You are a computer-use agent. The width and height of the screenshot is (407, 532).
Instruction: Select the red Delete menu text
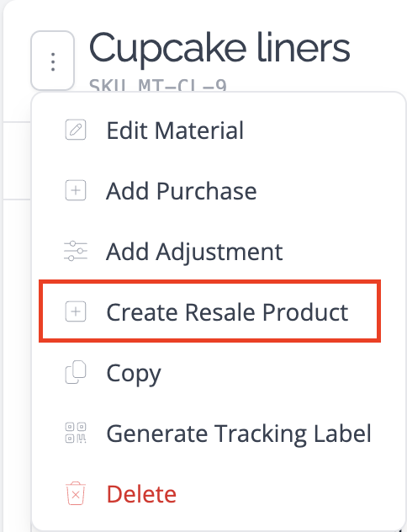tap(141, 493)
